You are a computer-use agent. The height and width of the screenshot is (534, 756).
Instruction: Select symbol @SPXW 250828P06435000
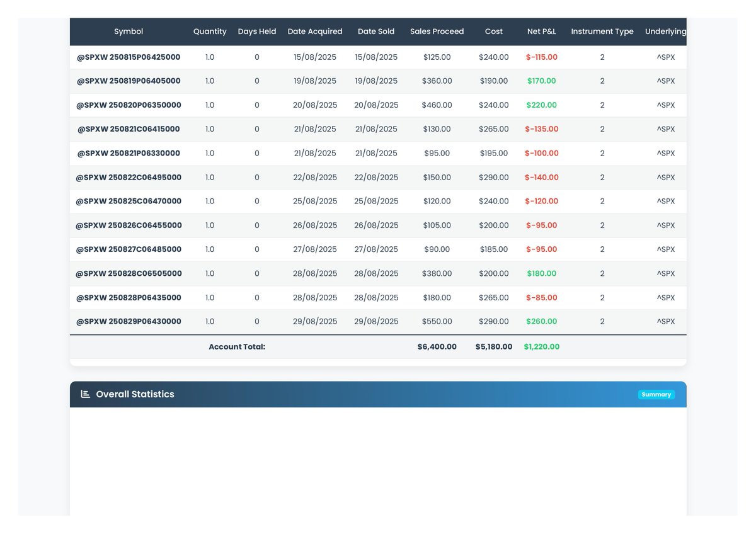click(x=129, y=298)
